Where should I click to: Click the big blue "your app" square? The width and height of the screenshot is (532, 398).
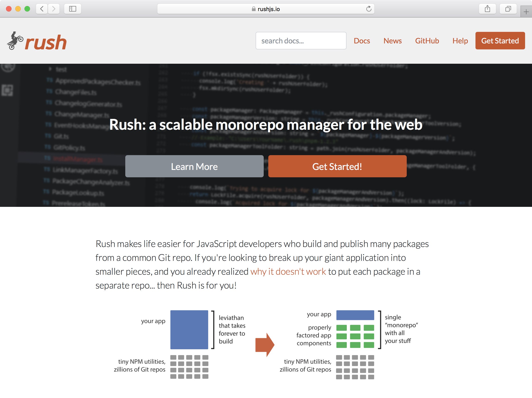[x=189, y=330]
